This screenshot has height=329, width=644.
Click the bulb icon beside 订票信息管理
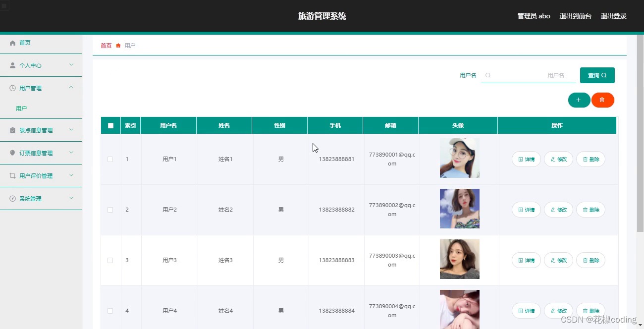(x=13, y=153)
